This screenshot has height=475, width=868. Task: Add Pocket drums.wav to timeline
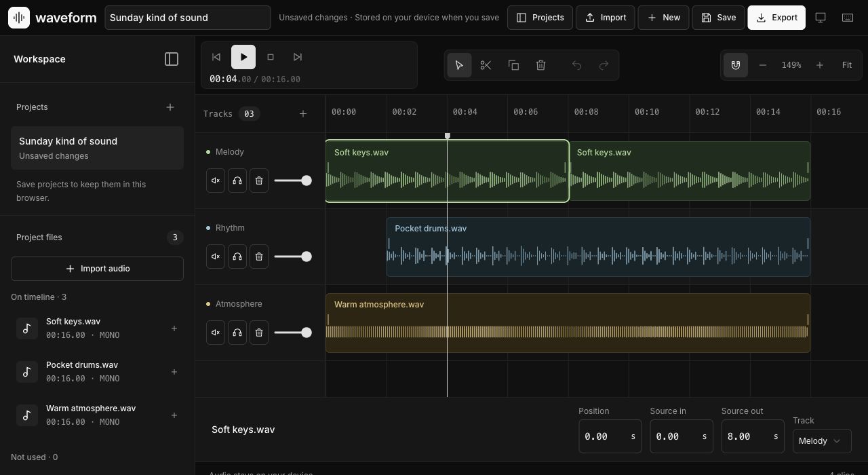pos(174,372)
